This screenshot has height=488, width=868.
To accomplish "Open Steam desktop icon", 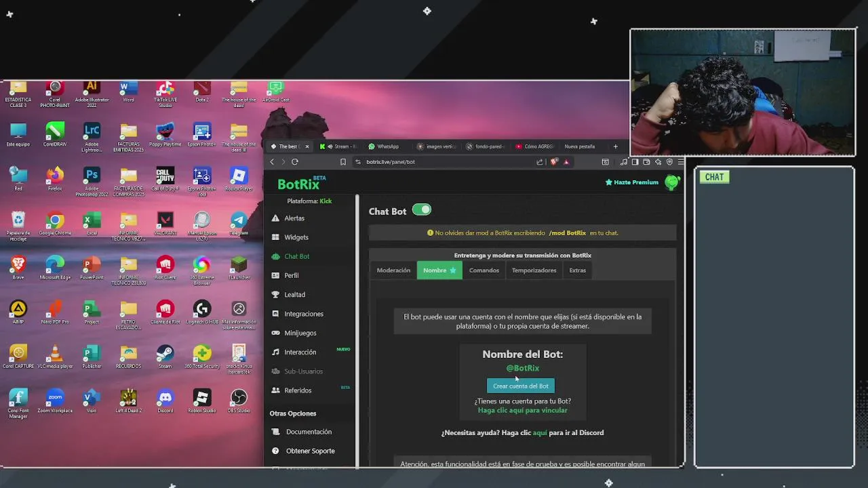I will [x=165, y=357].
